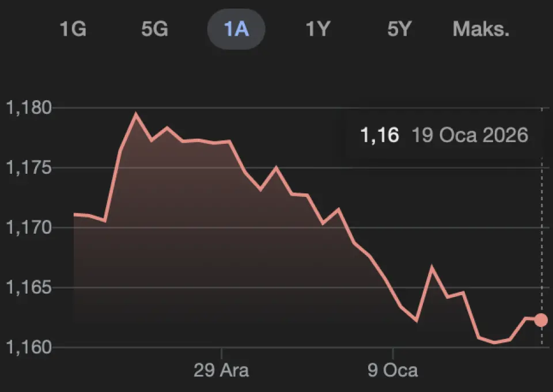
Task: Select the Maks. range tab
Action: pos(481,29)
